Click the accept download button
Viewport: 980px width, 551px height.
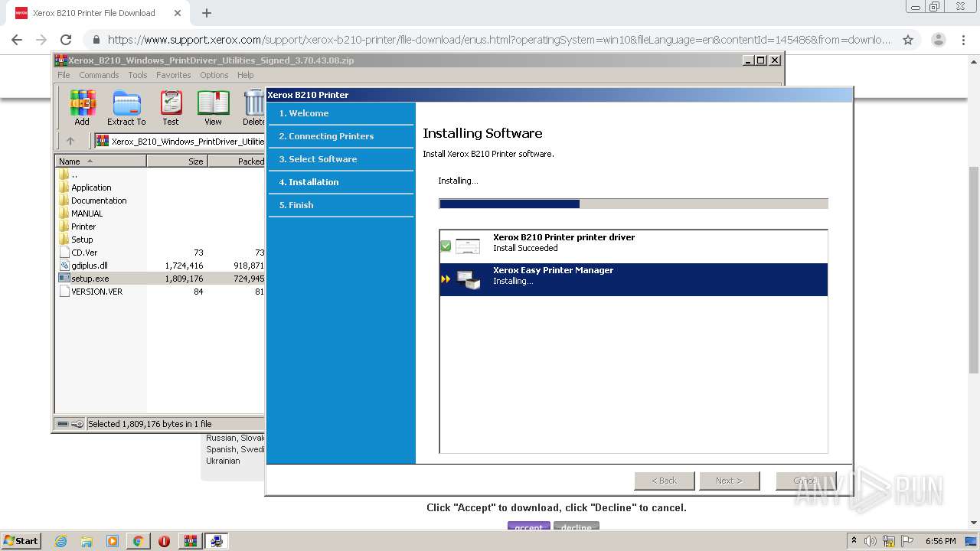point(528,527)
